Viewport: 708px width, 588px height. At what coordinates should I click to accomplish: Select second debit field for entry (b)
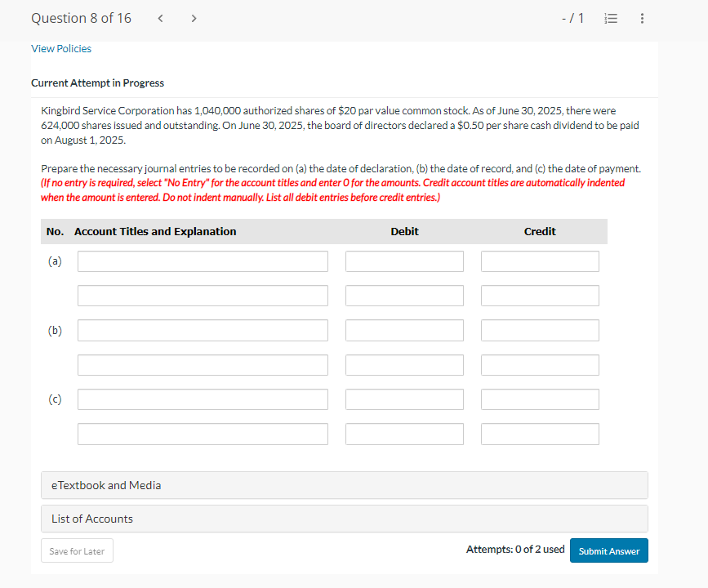coord(404,365)
